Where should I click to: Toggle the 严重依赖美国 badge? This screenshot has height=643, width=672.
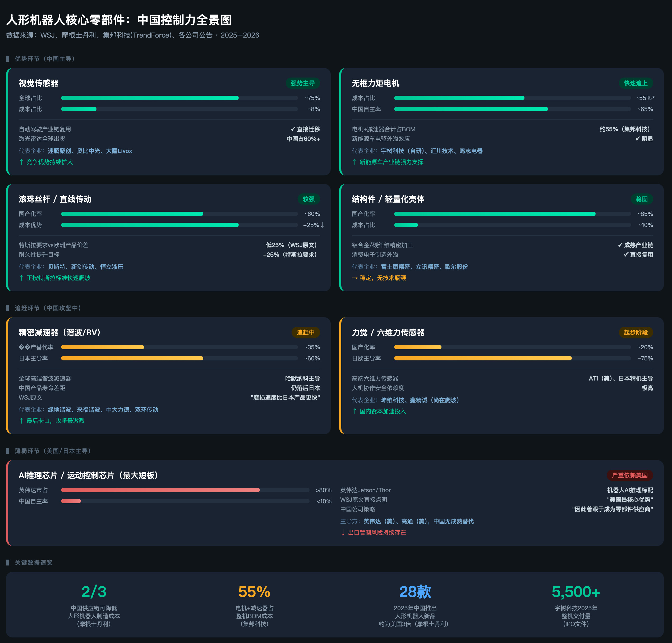[x=630, y=476]
